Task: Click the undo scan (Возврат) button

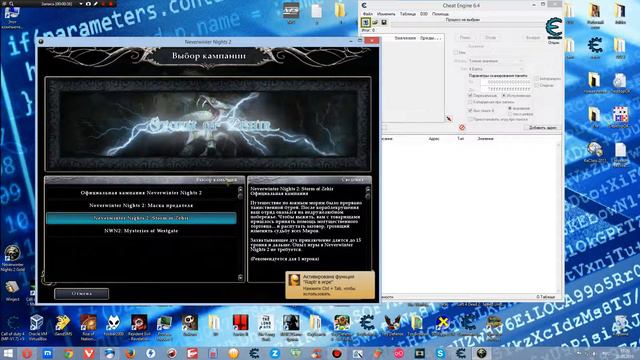Action: [x=533, y=38]
